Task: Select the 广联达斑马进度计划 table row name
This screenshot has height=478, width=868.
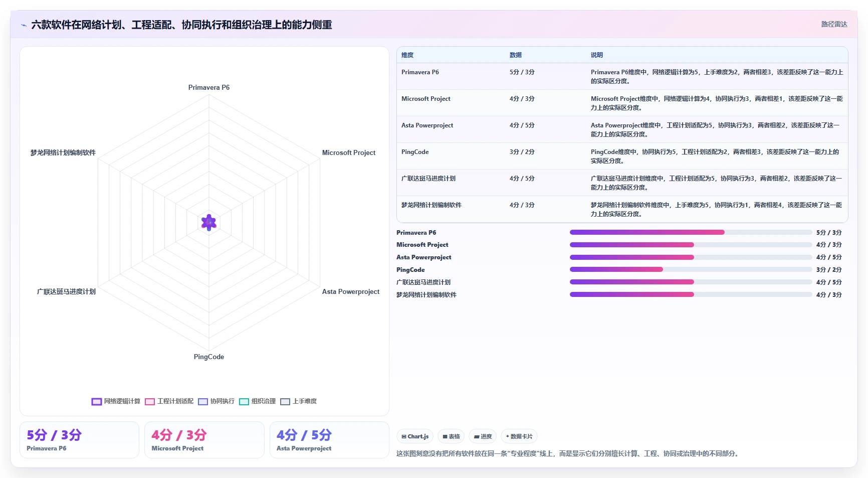Action: tap(428, 179)
